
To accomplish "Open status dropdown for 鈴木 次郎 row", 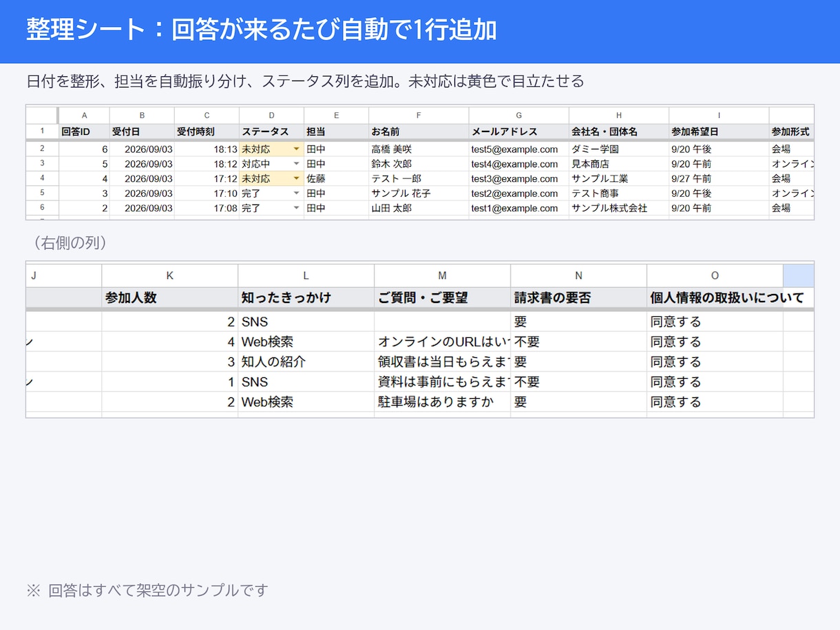I will (x=297, y=164).
